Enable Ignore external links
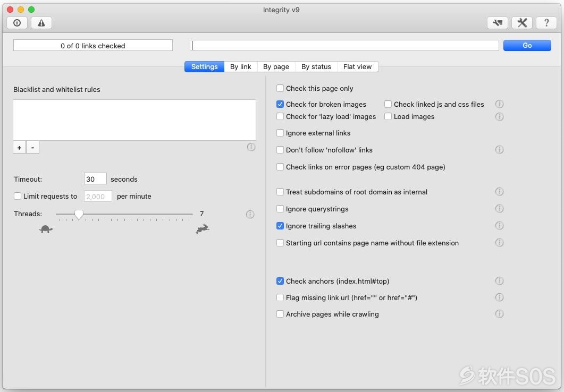The height and width of the screenshot is (392, 564). click(x=280, y=133)
